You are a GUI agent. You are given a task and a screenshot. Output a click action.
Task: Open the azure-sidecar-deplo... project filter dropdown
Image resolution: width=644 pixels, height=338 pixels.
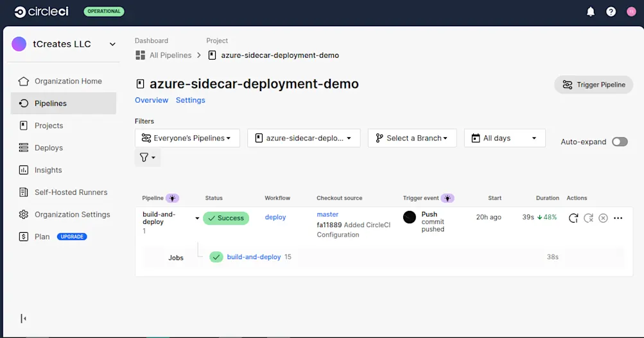click(304, 139)
